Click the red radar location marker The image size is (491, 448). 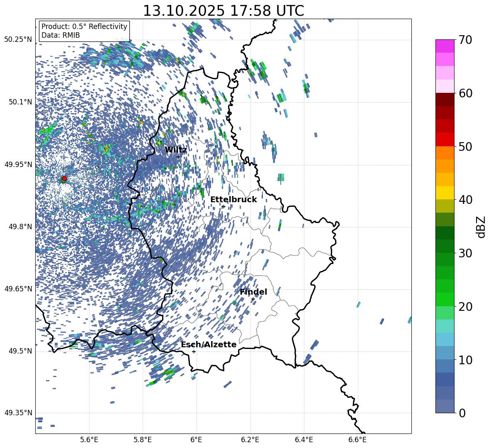[x=64, y=179]
